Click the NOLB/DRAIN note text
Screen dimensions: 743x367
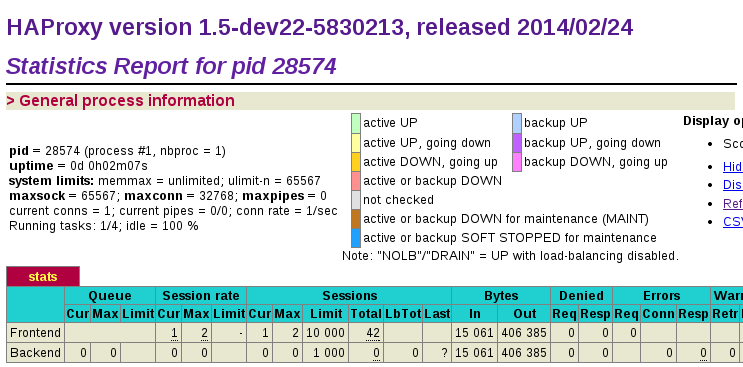coord(510,256)
